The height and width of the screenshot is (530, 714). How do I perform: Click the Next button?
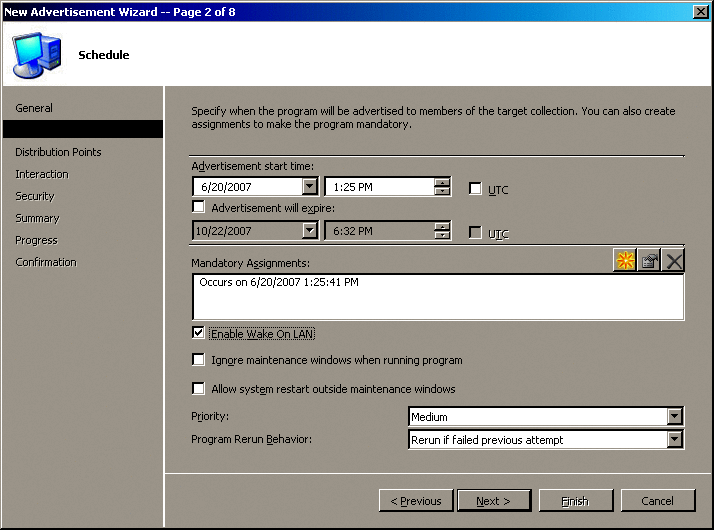coord(493,501)
